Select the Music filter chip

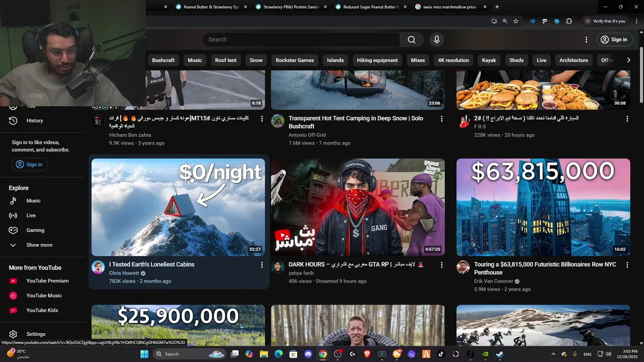(x=195, y=60)
